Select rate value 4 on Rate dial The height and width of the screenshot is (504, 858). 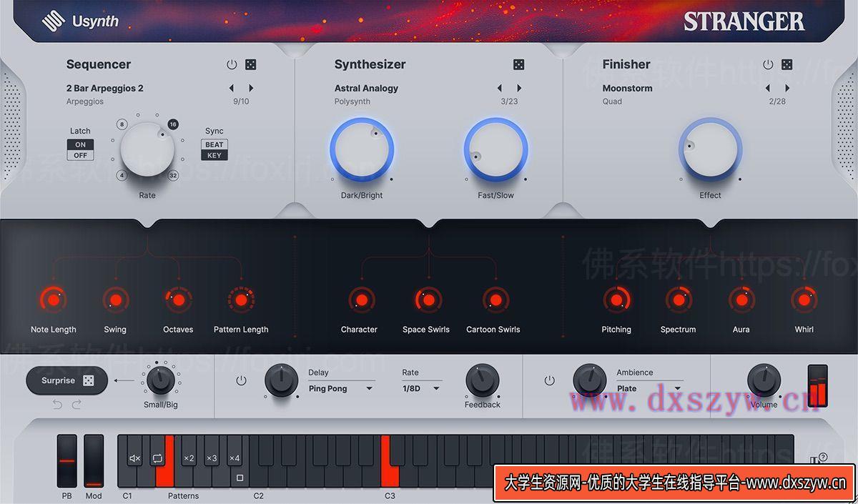[x=122, y=175]
